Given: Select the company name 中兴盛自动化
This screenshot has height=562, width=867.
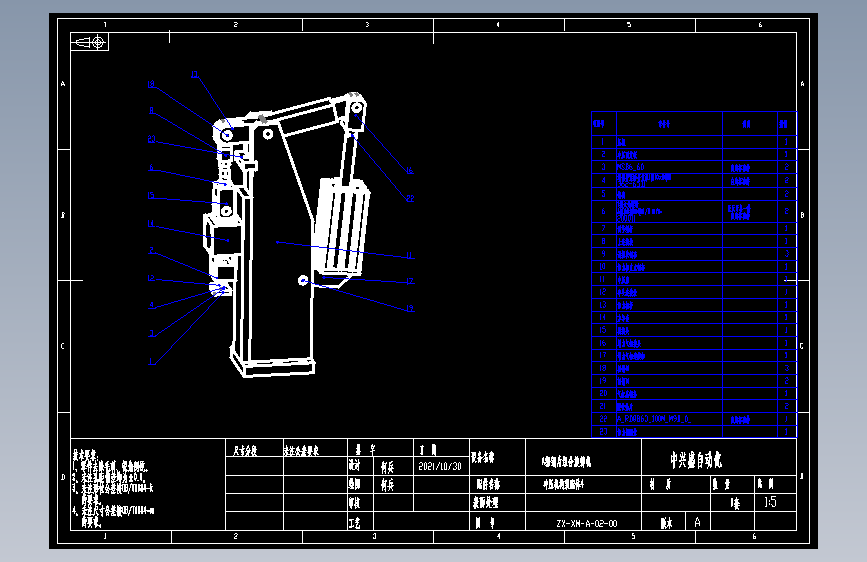Looking at the screenshot, I should pyautogui.click(x=696, y=460).
